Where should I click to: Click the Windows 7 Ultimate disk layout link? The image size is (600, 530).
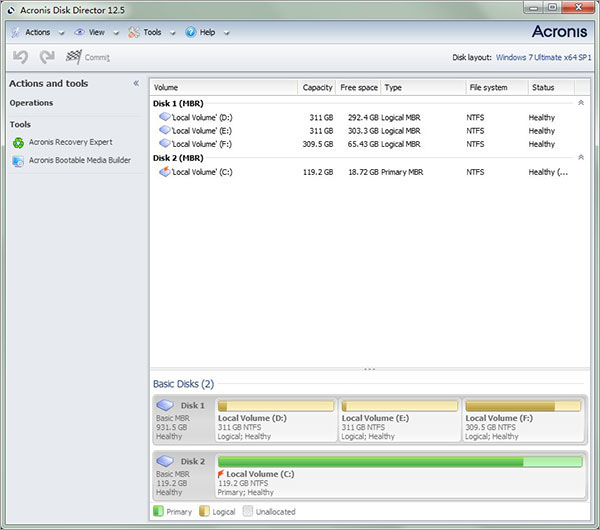(543, 57)
